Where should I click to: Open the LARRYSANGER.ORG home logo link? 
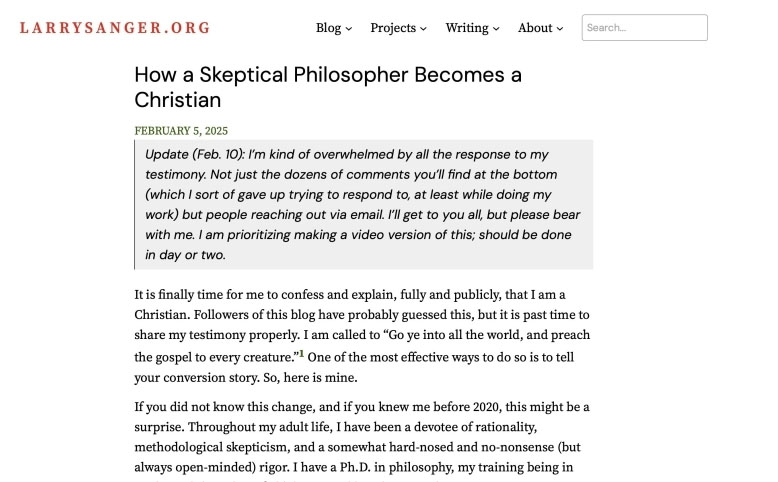115,28
